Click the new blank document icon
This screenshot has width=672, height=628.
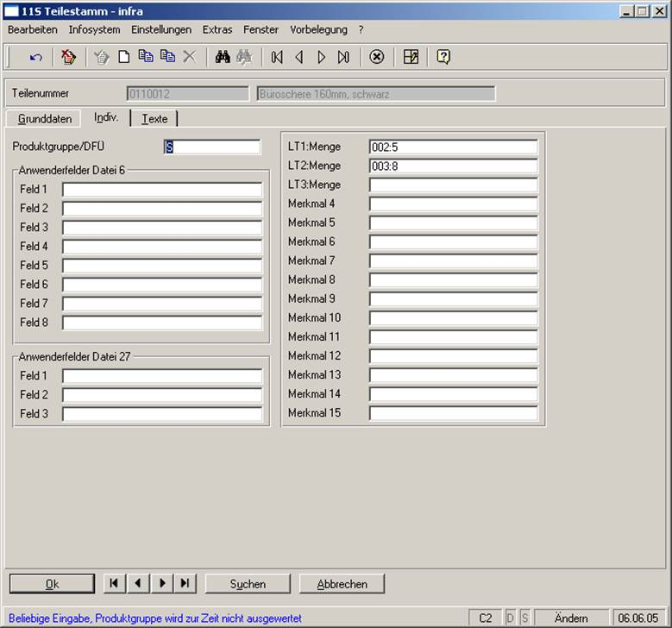124,58
